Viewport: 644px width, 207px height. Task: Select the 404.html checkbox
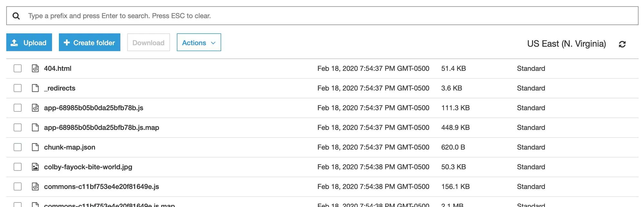[18, 68]
